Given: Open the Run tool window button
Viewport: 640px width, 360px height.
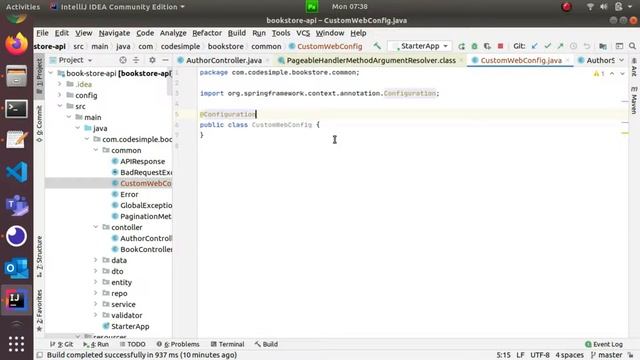Looking at the screenshot, I should coord(96,344).
